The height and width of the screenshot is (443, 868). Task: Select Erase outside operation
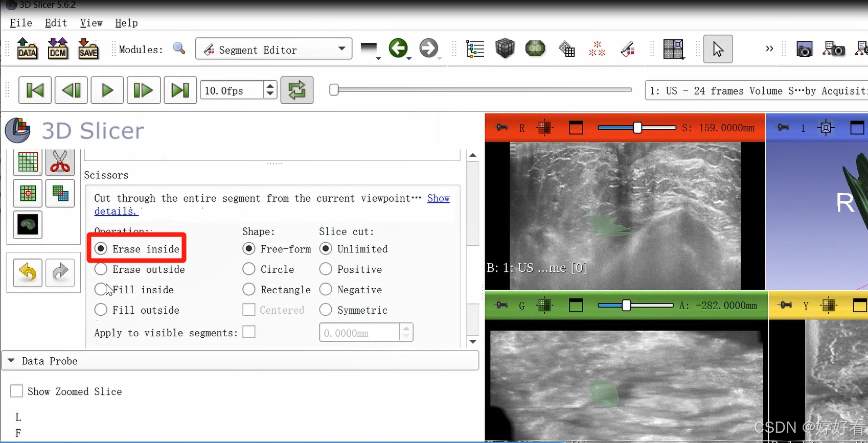tap(140, 269)
